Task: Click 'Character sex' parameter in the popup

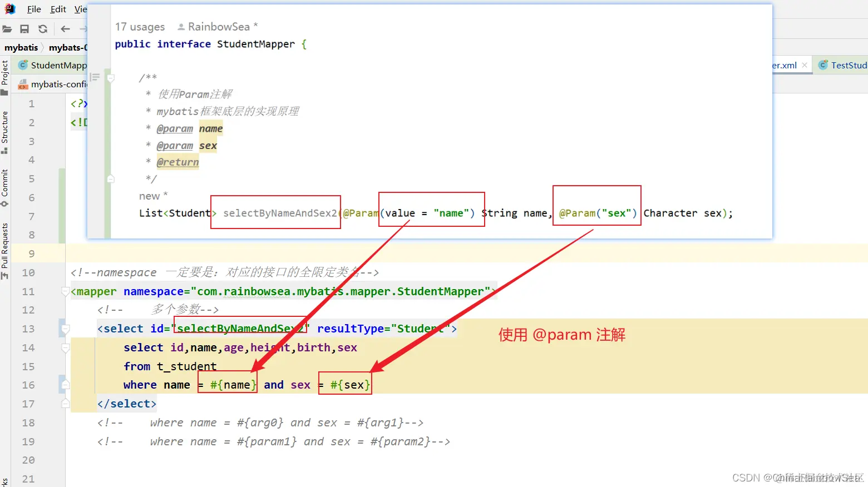Action: pos(682,213)
